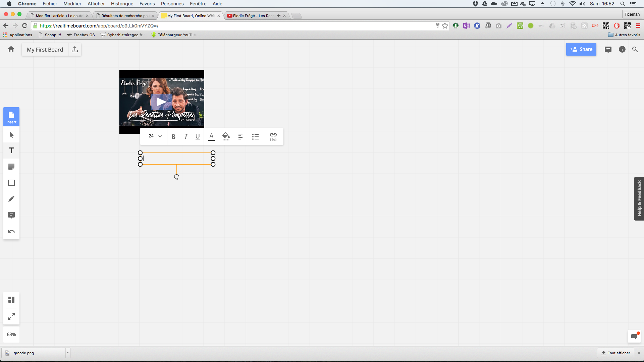Toggle bold text formatting

click(173, 136)
